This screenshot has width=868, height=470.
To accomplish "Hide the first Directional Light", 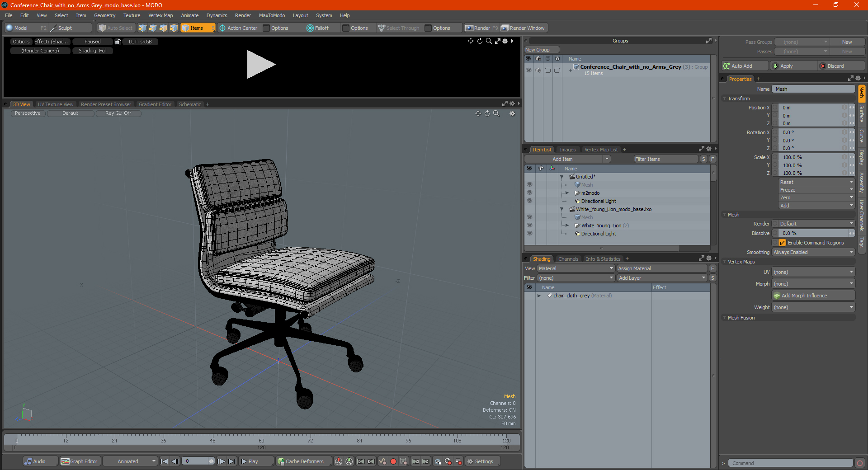I will tap(529, 201).
